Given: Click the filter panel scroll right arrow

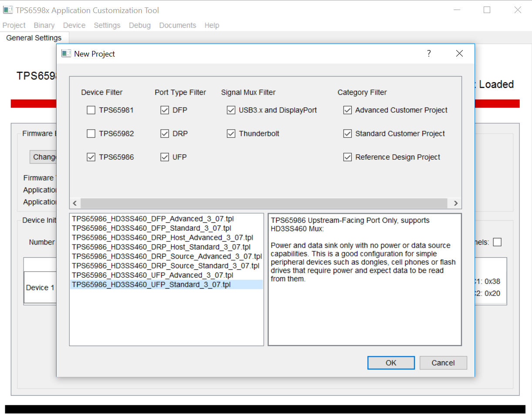Looking at the screenshot, I should [x=456, y=203].
